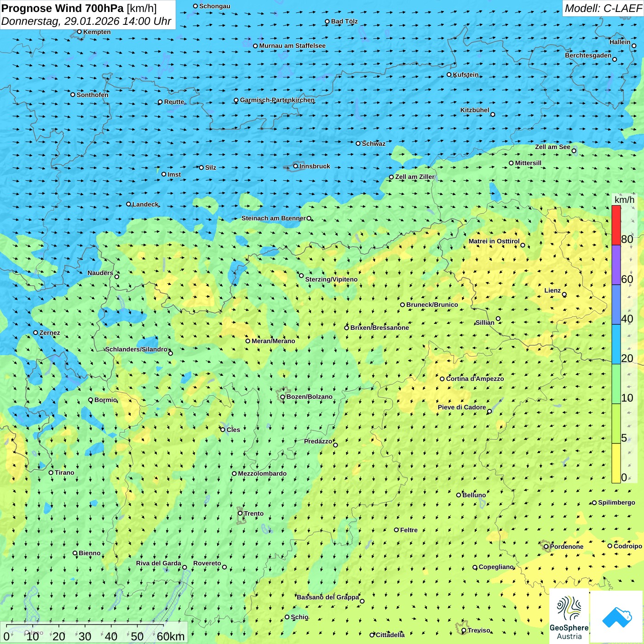Pick the light blue 20–40 km/h legend color
The height and width of the screenshot is (644, 644).
click(616, 345)
